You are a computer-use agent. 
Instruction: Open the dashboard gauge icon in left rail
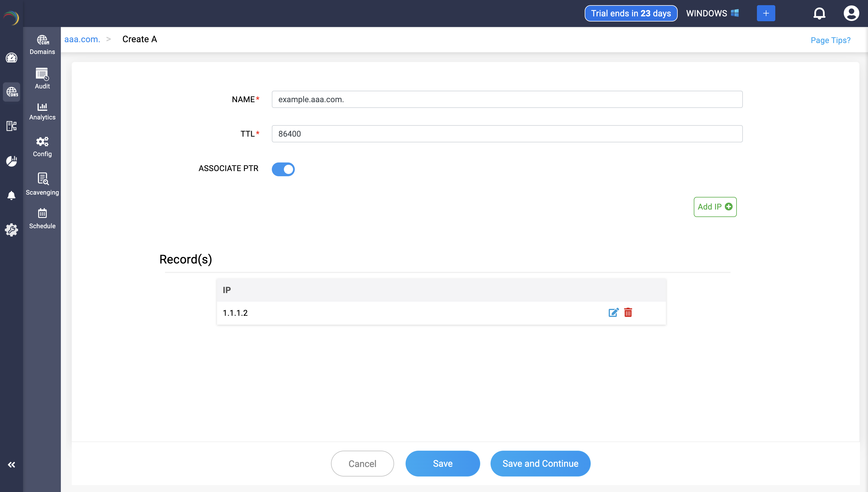click(x=11, y=58)
